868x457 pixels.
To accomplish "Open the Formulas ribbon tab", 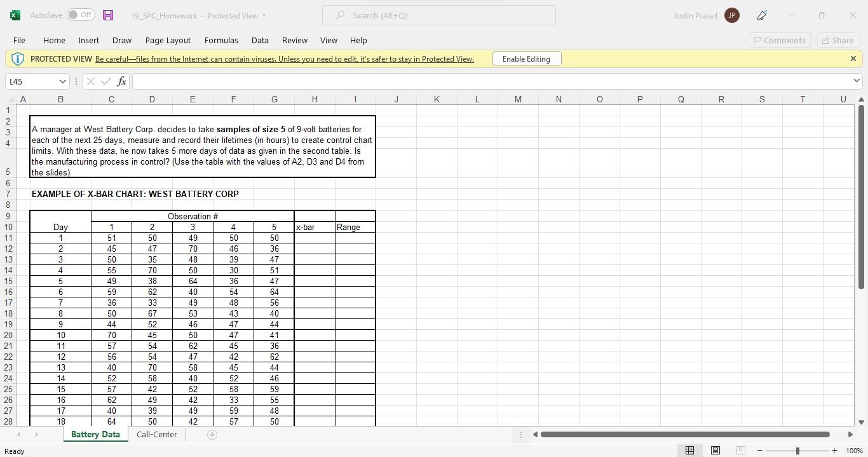I will click(x=221, y=40).
